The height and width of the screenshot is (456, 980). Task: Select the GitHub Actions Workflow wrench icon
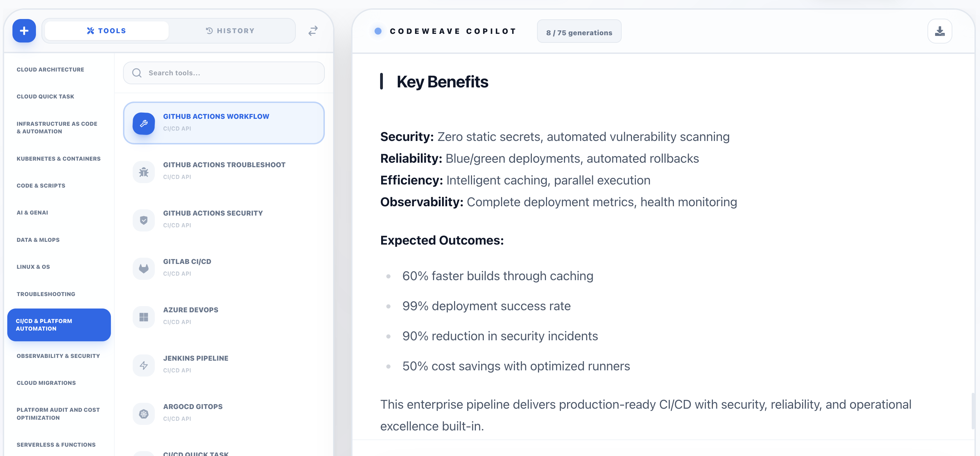tap(143, 123)
